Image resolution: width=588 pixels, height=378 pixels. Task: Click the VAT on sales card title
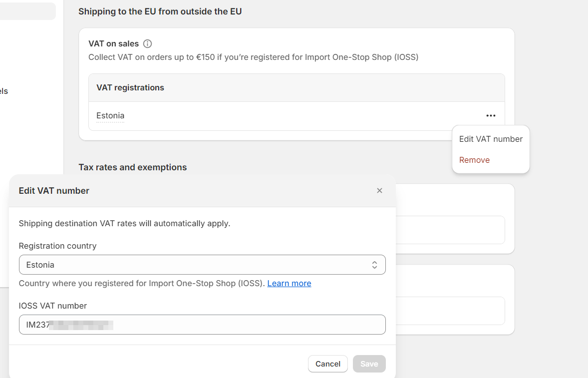pyautogui.click(x=113, y=44)
